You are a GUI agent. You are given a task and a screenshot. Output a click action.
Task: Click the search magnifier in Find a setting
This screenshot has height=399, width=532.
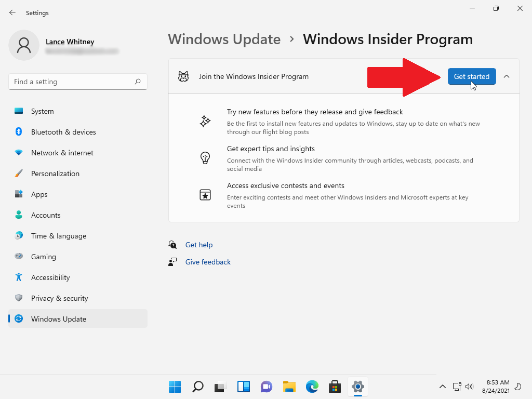[137, 82]
